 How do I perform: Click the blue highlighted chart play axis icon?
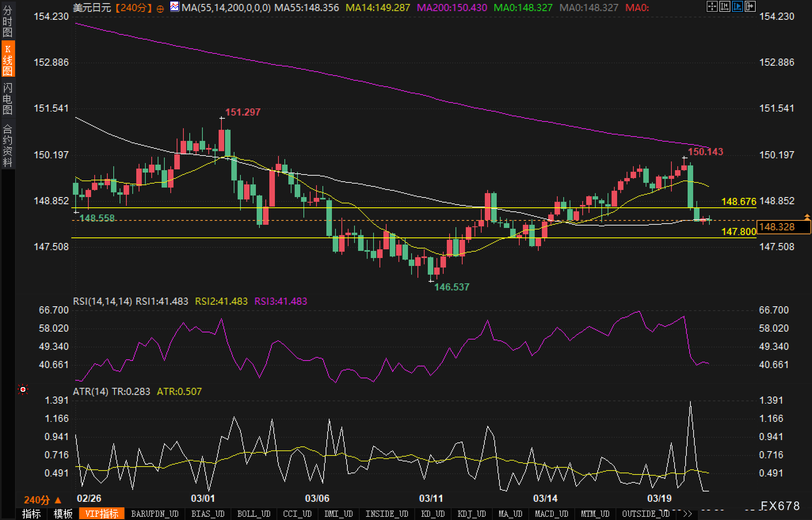(x=737, y=6)
